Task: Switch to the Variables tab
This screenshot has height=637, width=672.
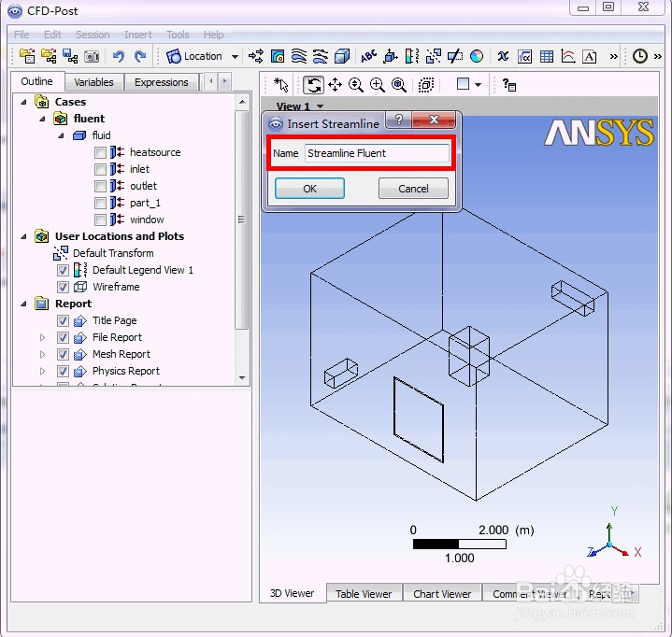Action: tap(93, 82)
